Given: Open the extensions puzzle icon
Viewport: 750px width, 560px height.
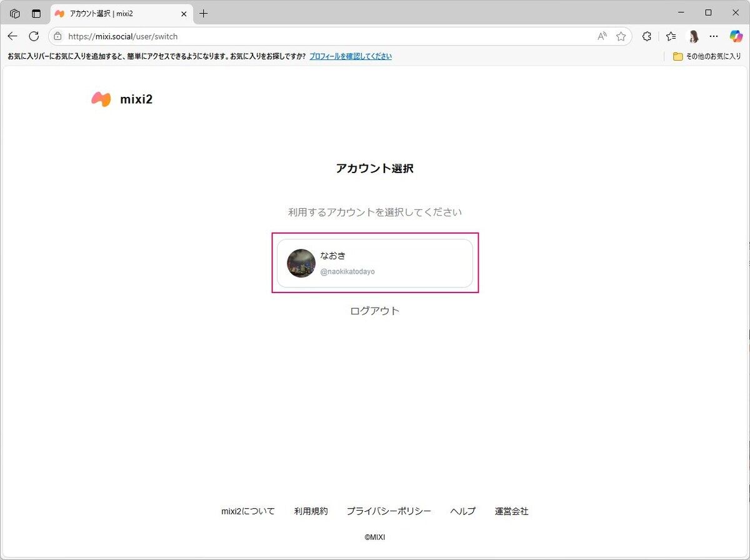Looking at the screenshot, I should (647, 36).
